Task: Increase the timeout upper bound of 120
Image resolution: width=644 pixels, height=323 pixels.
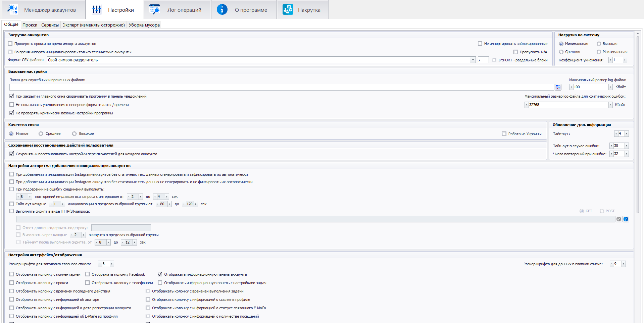Action: click(x=196, y=204)
